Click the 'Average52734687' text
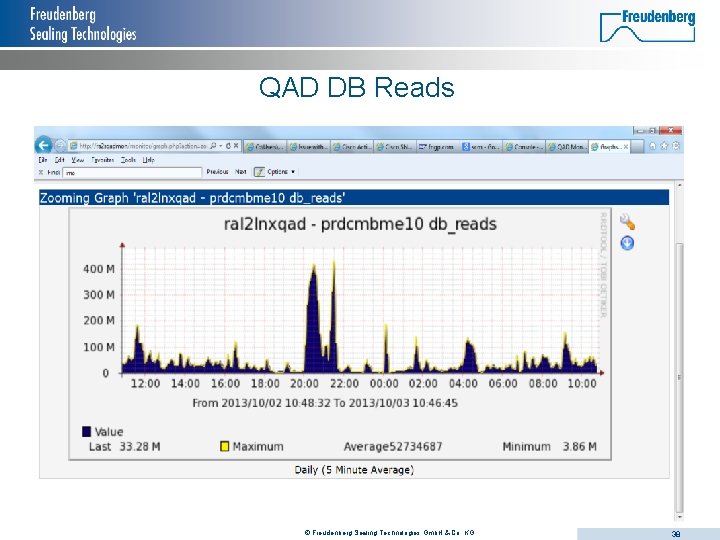Image resolution: width=720 pixels, height=540 pixels. pyautogui.click(x=393, y=446)
